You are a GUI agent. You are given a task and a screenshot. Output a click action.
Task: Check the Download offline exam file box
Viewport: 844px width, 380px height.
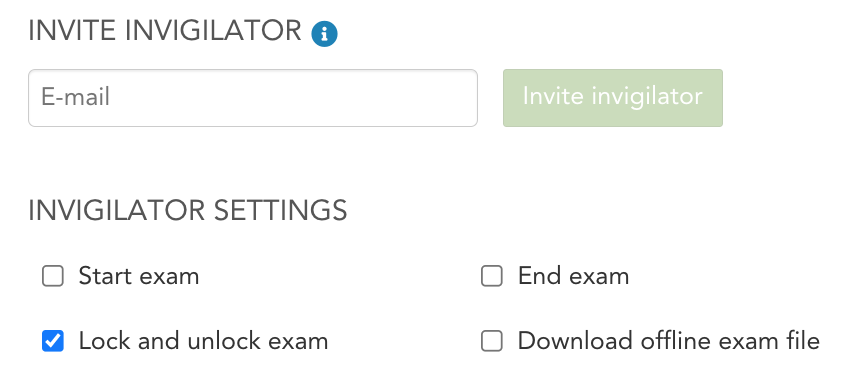pos(491,341)
